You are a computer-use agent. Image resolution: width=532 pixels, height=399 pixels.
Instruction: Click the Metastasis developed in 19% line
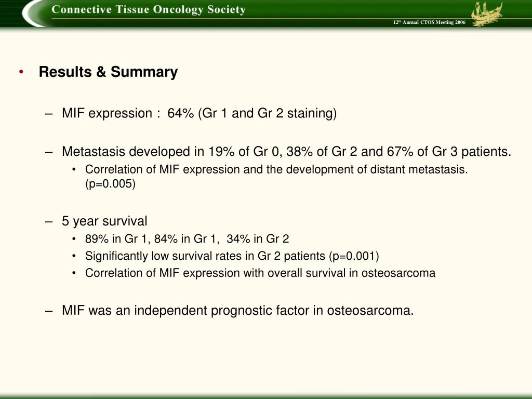click(x=286, y=151)
